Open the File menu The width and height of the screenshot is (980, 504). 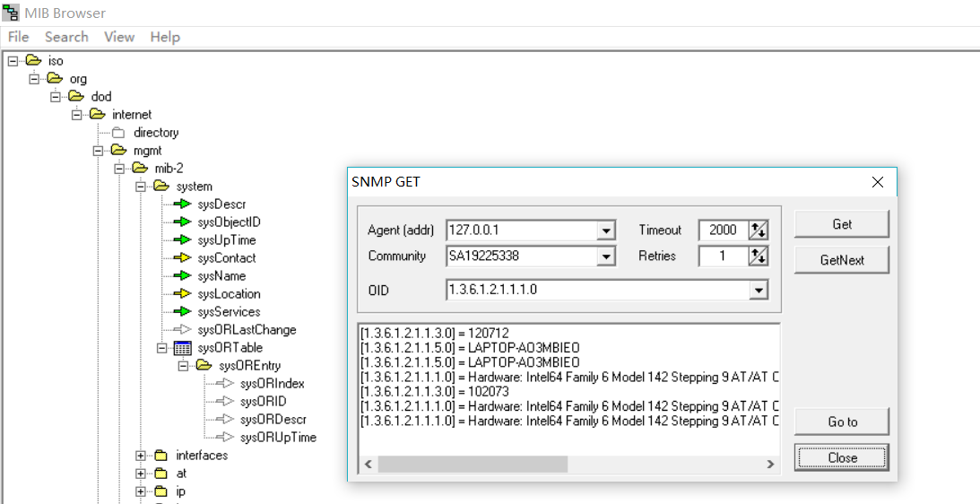point(19,37)
